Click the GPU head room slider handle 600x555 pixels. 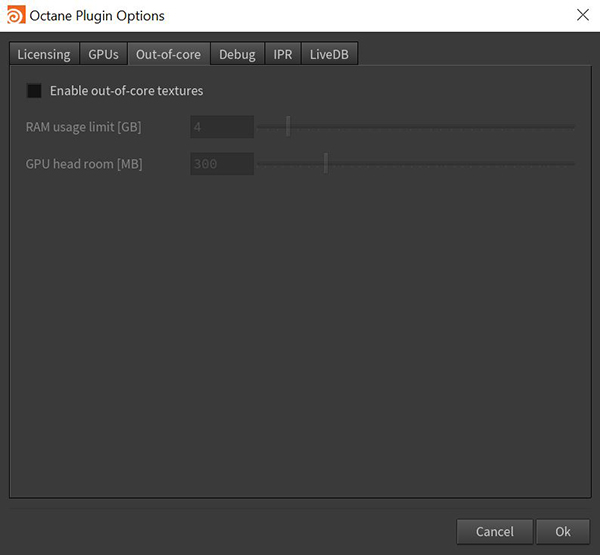coord(326,163)
